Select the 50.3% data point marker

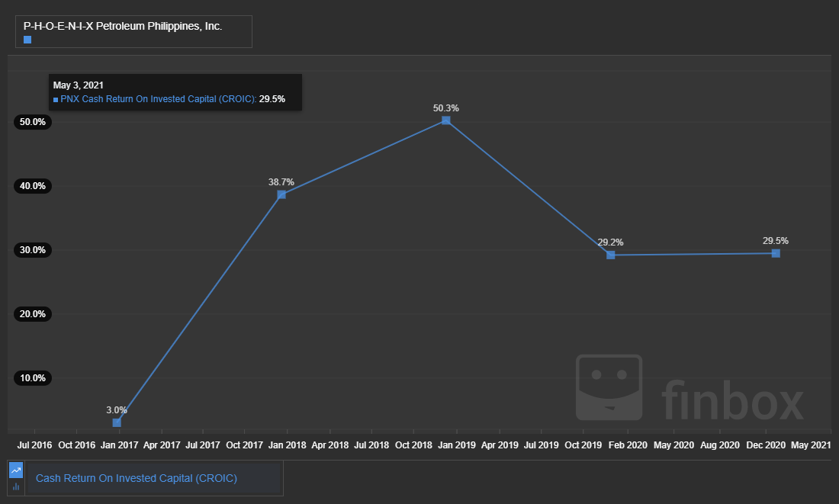tap(445, 120)
